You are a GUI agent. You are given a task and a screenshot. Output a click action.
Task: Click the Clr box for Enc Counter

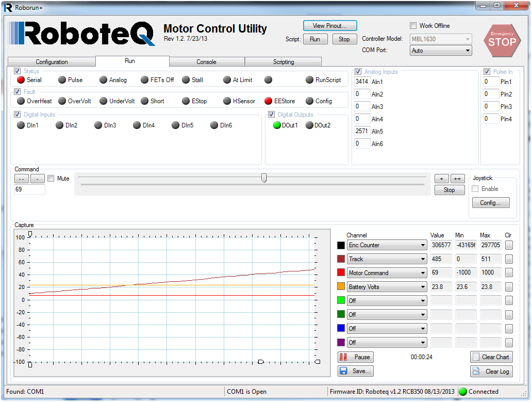pos(509,245)
